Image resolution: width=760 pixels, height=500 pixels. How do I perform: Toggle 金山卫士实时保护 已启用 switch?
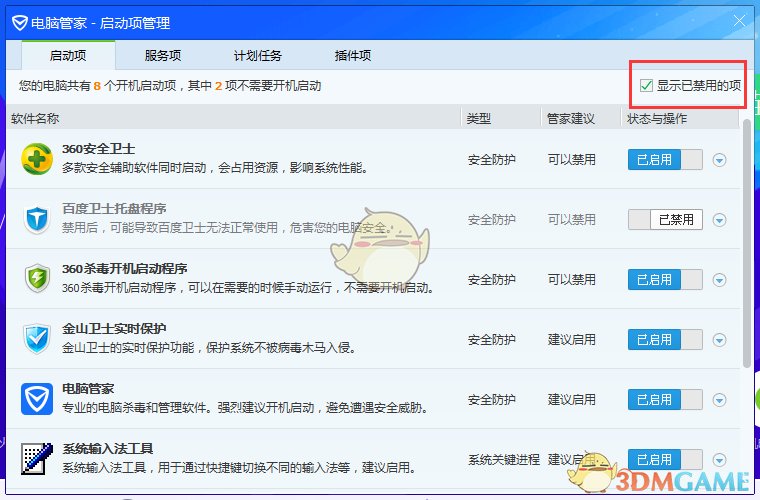pos(665,340)
